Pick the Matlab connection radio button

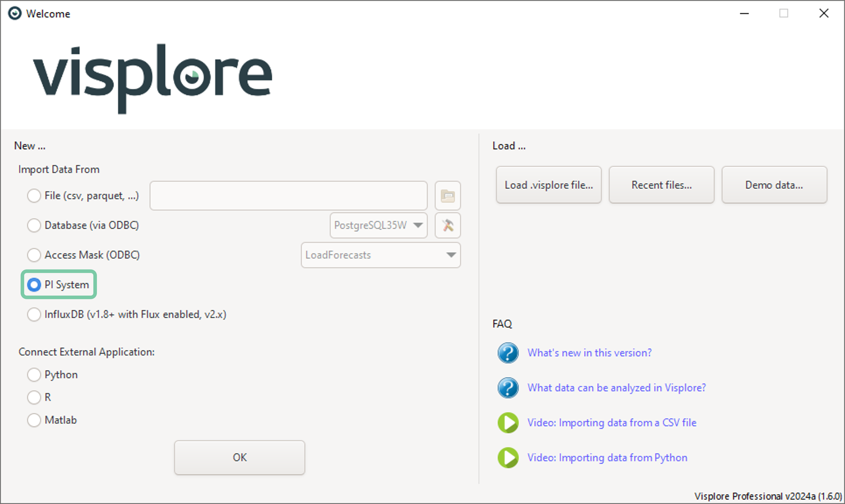coord(34,420)
